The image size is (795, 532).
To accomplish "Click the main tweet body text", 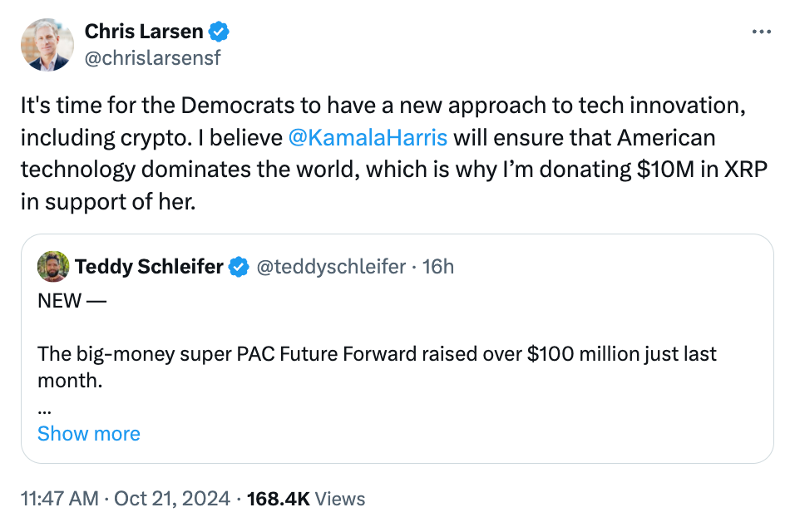I will pos(394,154).
